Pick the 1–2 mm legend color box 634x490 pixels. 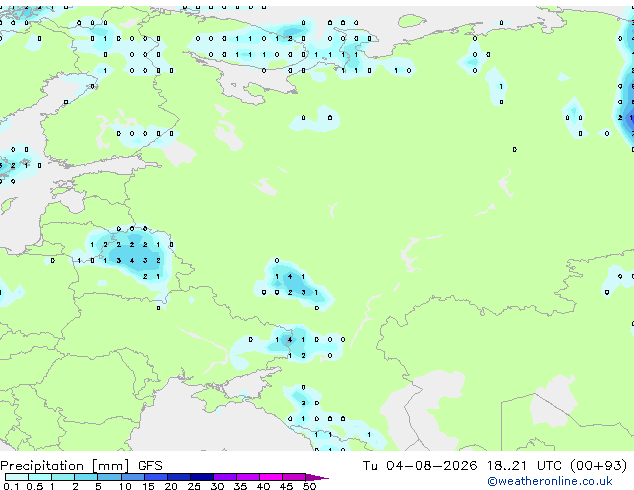coord(63,477)
